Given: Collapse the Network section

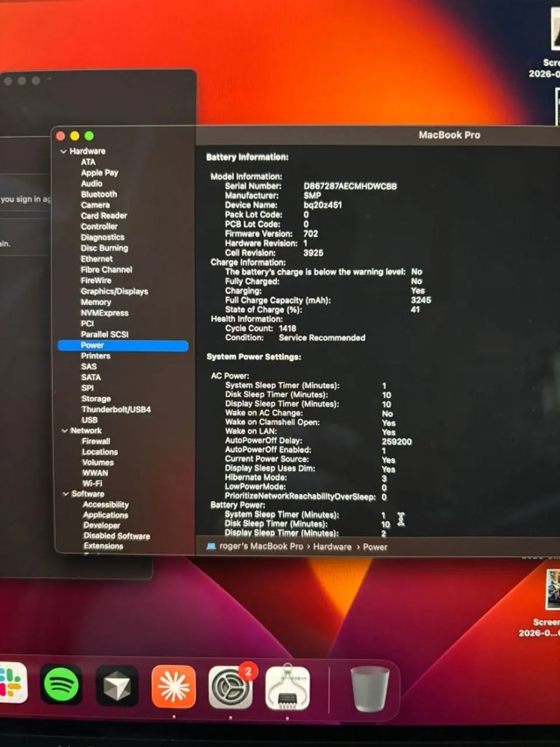Looking at the screenshot, I should (x=64, y=431).
